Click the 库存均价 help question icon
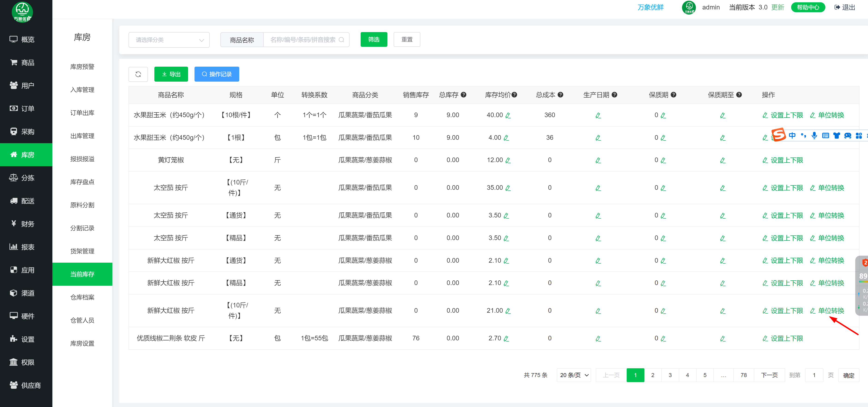 (x=514, y=95)
